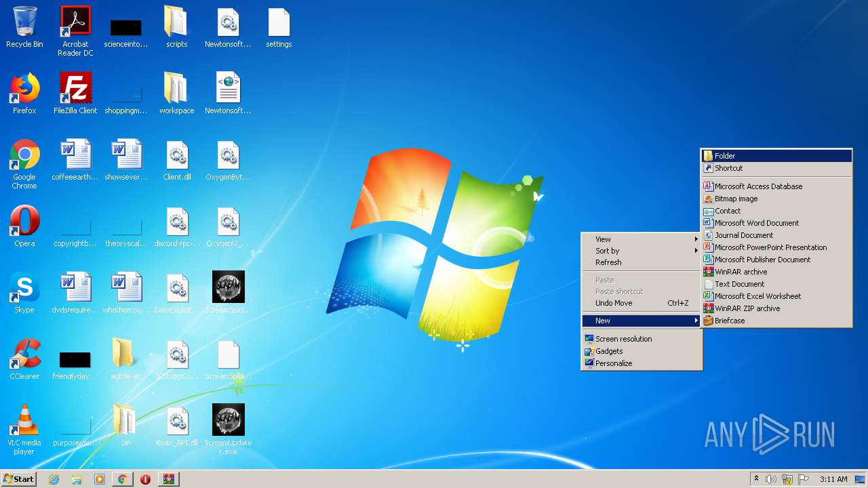Open Windows Media Player taskbar icon
868x488 pixels.
point(100,479)
